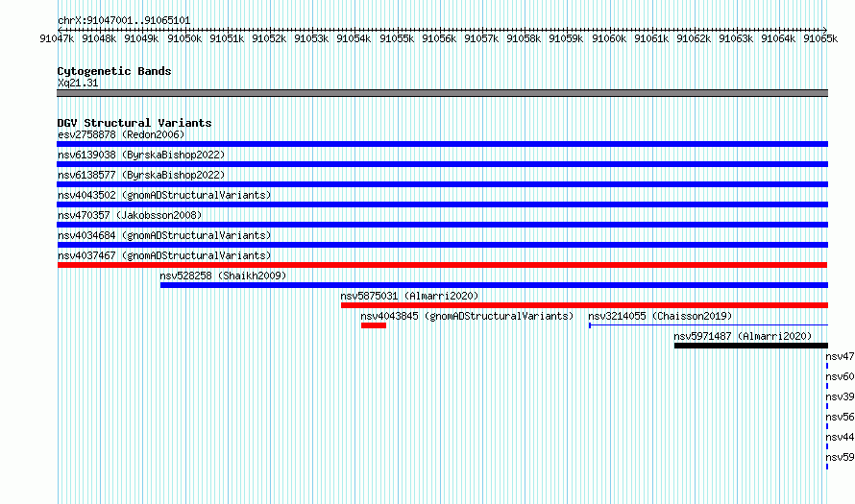Open the nsv6139038 (ByrskaBishop2022) label

[141, 155]
